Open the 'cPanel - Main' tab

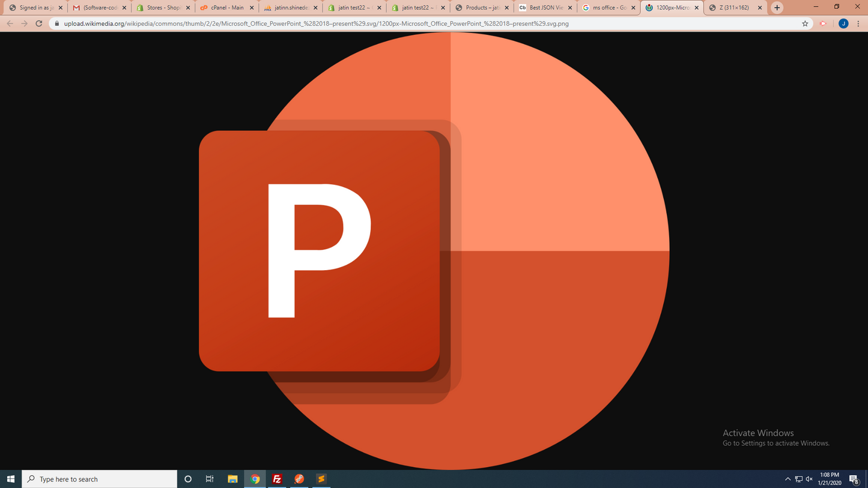tap(226, 8)
